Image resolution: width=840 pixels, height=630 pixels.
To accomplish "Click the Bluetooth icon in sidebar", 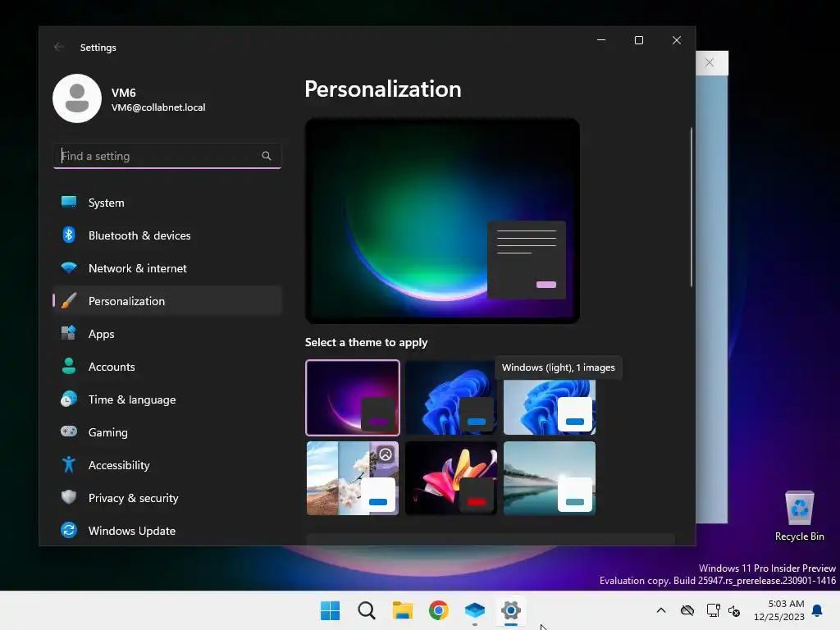I will pos(69,235).
